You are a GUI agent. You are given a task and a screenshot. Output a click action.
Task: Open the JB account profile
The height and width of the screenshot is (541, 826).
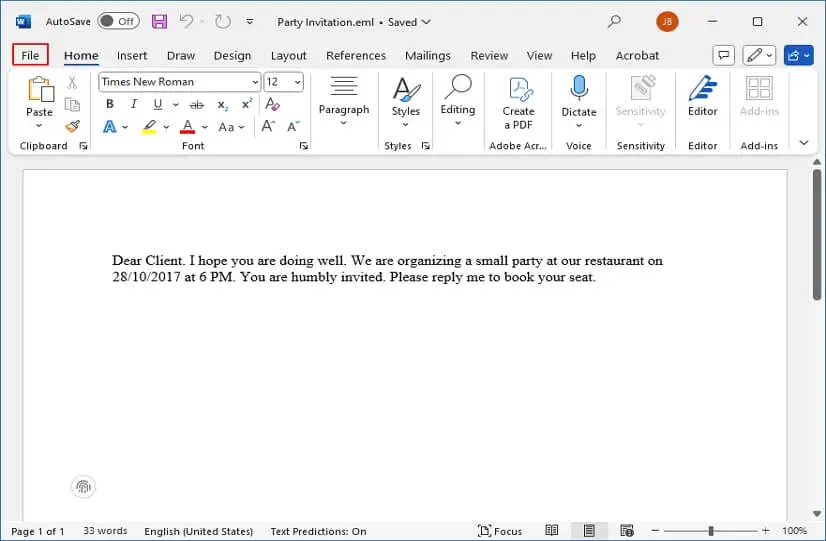667,22
